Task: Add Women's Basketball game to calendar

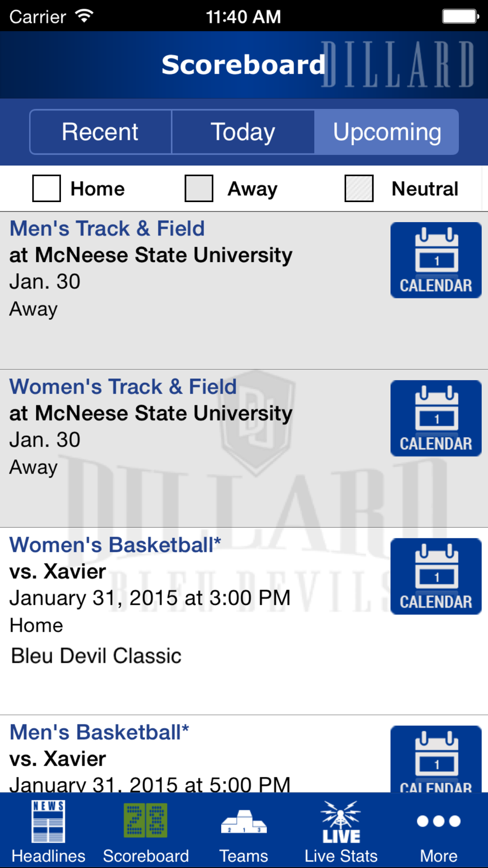Action: click(x=436, y=577)
